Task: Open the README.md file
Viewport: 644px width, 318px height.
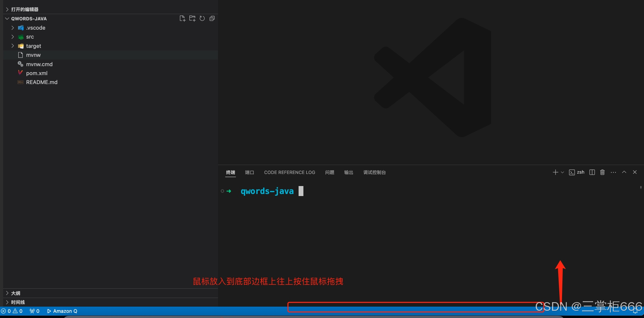Action: click(110, 82)
